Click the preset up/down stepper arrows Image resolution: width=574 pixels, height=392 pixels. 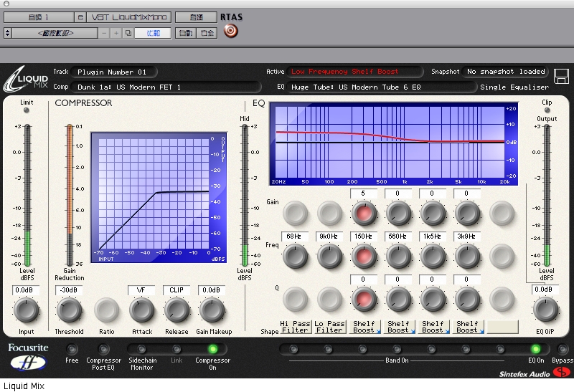(7, 33)
